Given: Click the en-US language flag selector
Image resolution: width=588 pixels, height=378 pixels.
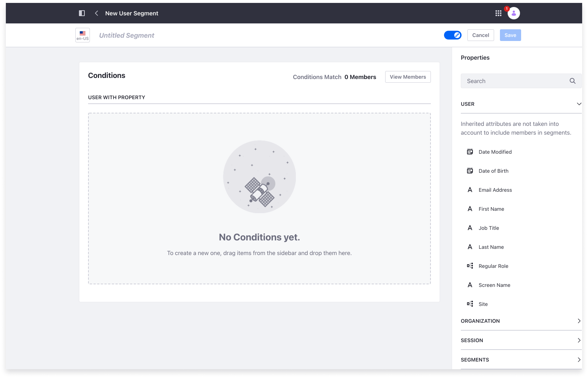Looking at the screenshot, I should point(83,35).
